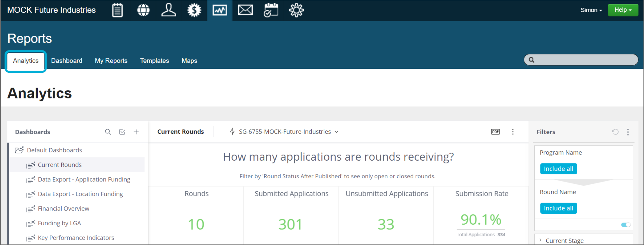Search dashboards with the magnifier icon
The width and height of the screenshot is (644, 245).
(108, 132)
